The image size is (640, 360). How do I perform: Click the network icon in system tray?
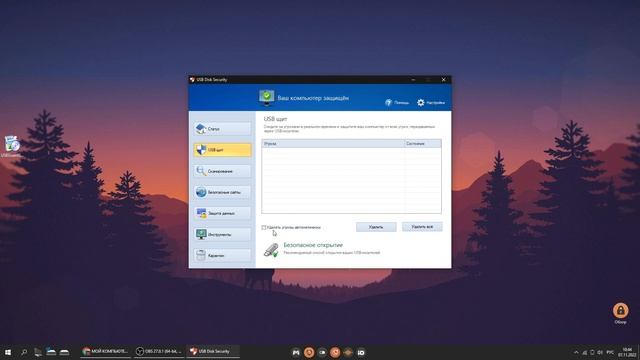pos(584,352)
